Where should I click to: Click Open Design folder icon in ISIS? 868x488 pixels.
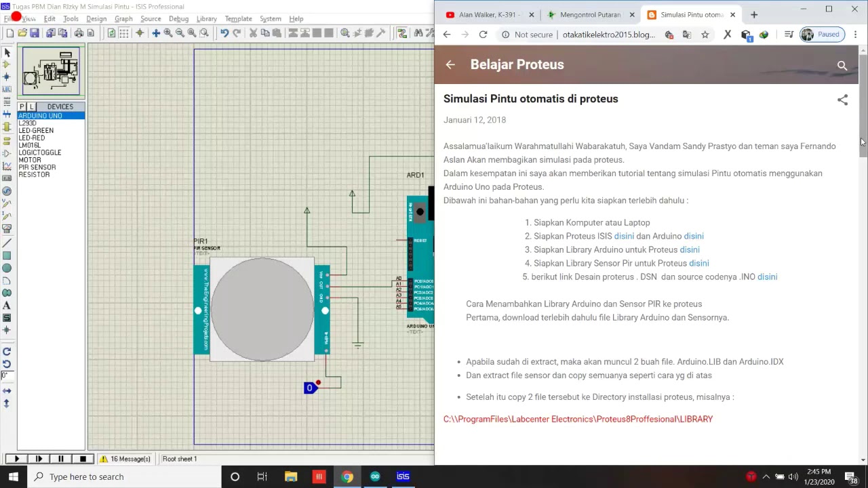coord(22,33)
